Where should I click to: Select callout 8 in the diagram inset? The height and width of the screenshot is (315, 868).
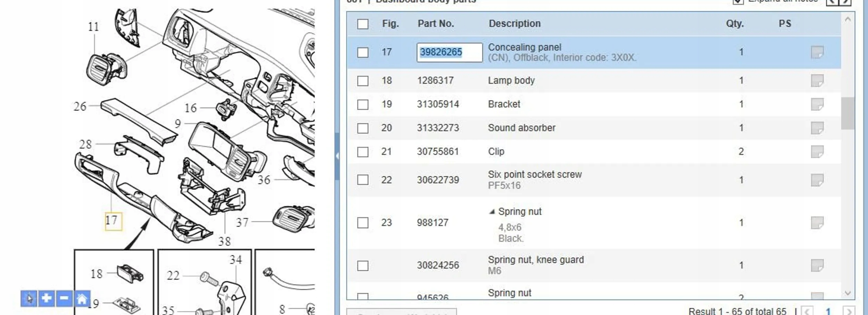pos(282,309)
